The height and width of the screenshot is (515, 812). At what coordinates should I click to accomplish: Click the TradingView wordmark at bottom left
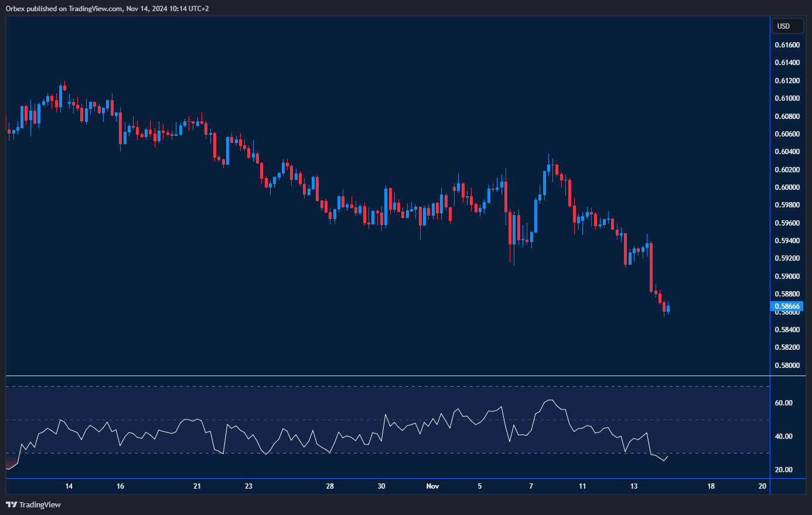pyautogui.click(x=40, y=504)
